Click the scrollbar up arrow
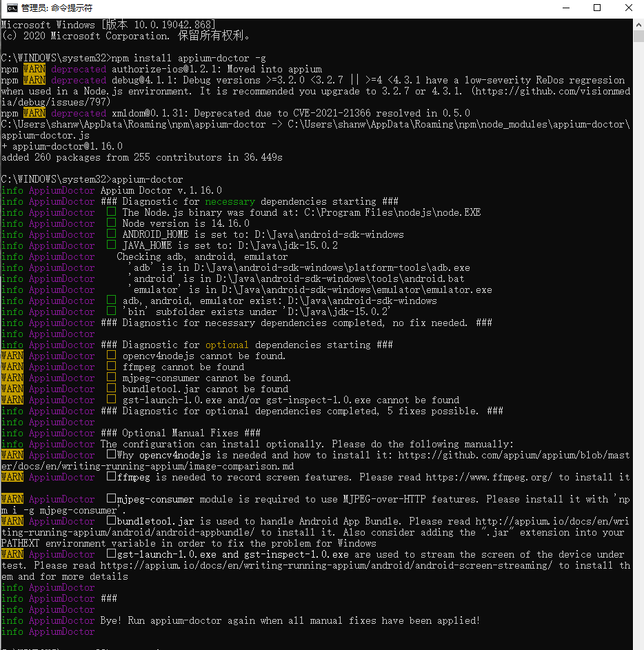This screenshot has height=650, width=644. [x=638, y=25]
